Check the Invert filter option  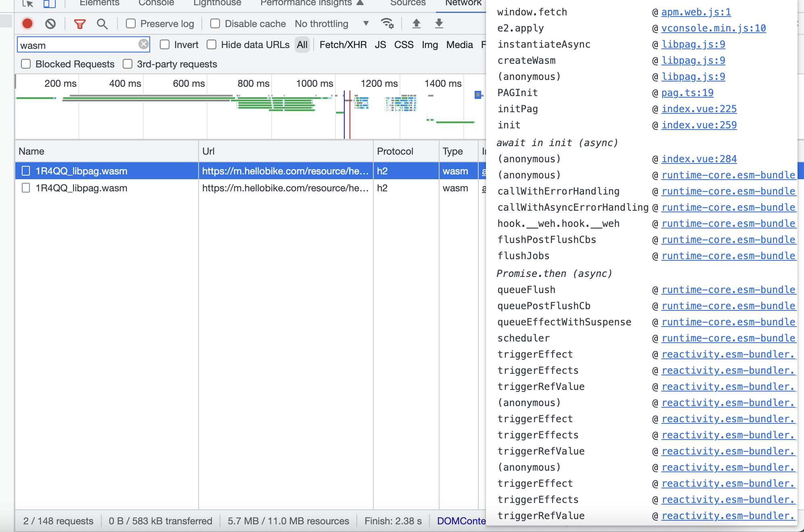pos(164,44)
